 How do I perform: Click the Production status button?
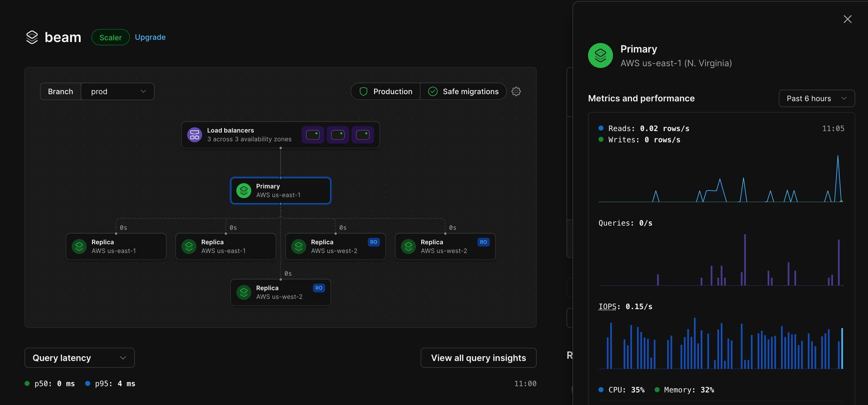[385, 92]
